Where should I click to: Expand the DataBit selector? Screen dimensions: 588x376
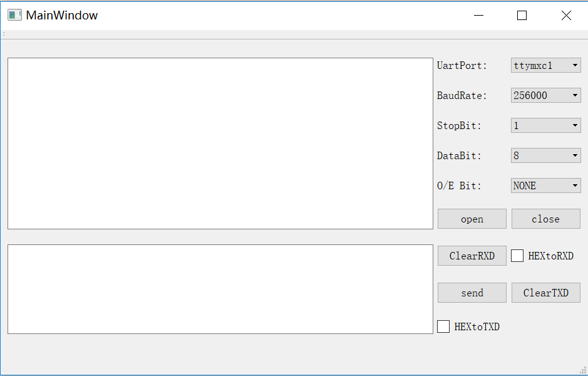pyautogui.click(x=545, y=155)
